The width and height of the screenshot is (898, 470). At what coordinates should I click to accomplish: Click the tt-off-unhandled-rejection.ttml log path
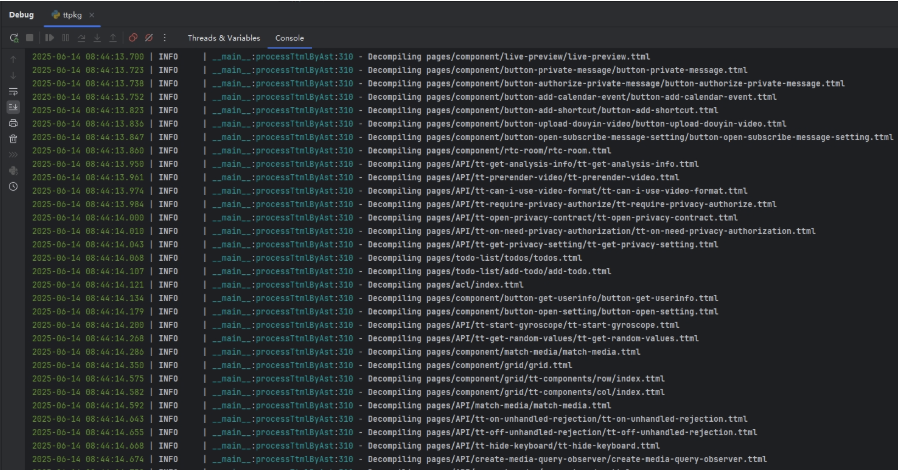point(592,432)
